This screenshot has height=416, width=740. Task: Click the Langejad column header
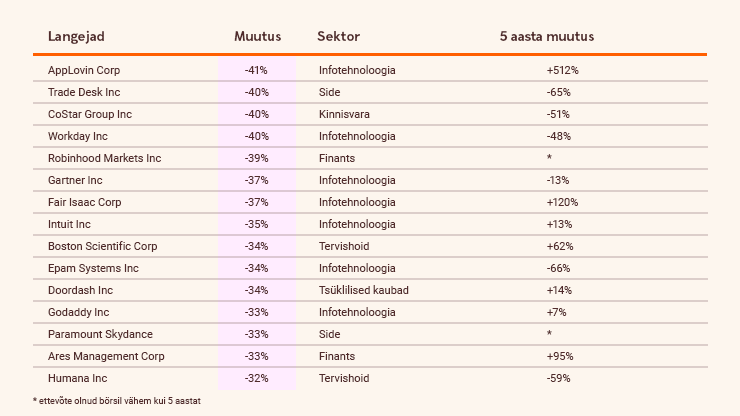[x=76, y=37]
